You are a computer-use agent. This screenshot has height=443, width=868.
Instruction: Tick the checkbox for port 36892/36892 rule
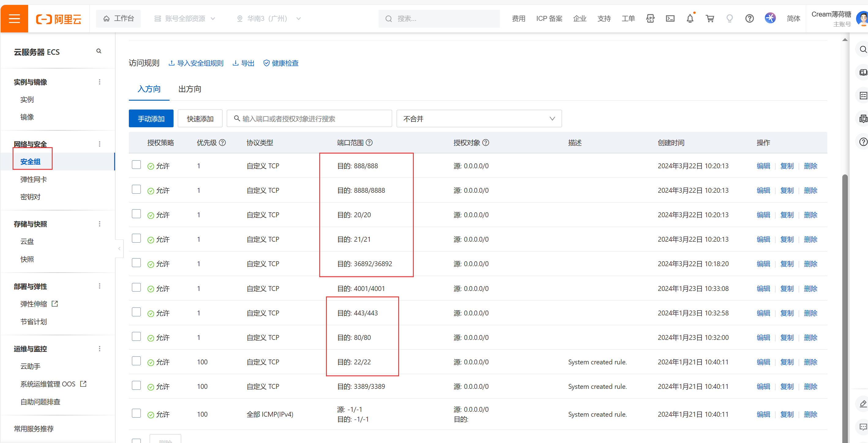[136, 263]
